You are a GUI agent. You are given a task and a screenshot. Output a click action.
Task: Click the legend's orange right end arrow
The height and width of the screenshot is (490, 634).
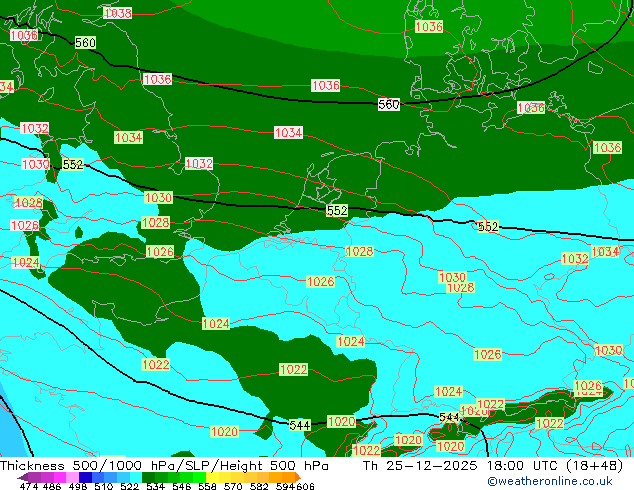[297, 477]
